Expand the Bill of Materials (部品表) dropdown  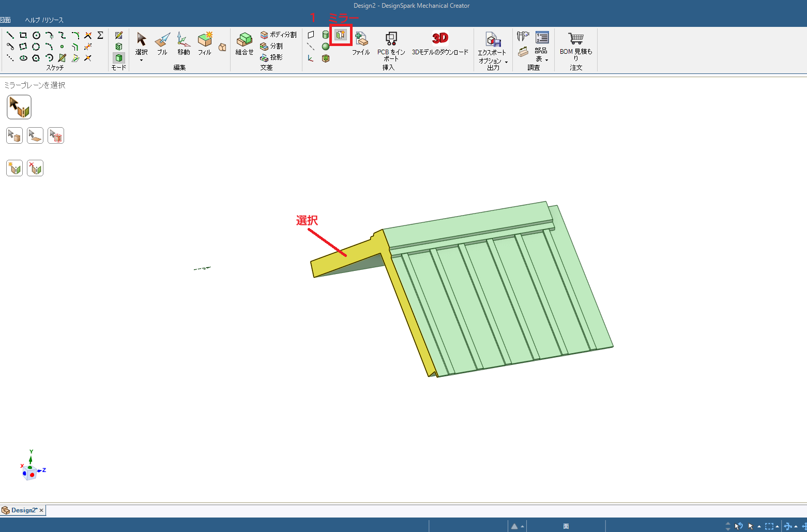pos(546,60)
